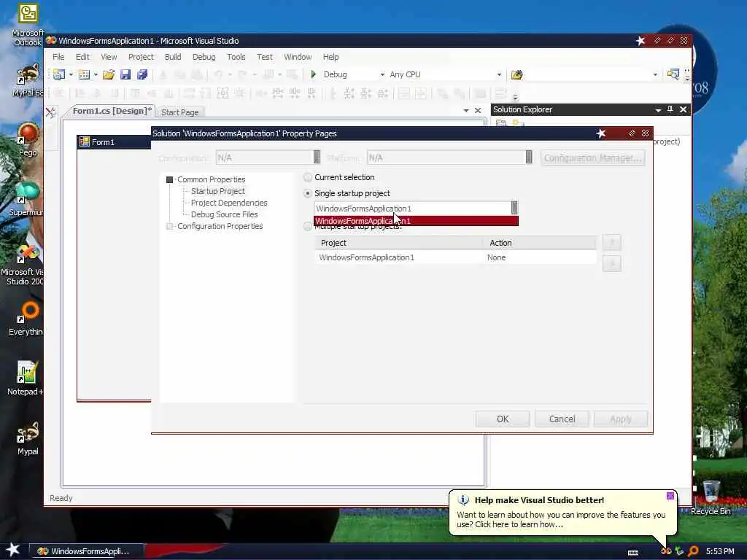Select Project Dependencies tree item
Image resolution: width=747 pixels, height=560 pixels.
point(229,203)
